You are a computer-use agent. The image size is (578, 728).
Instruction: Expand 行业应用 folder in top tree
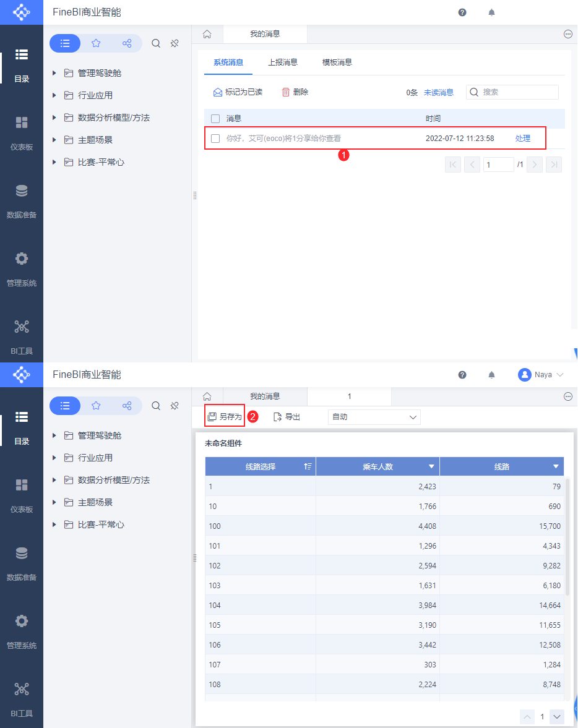(x=54, y=95)
